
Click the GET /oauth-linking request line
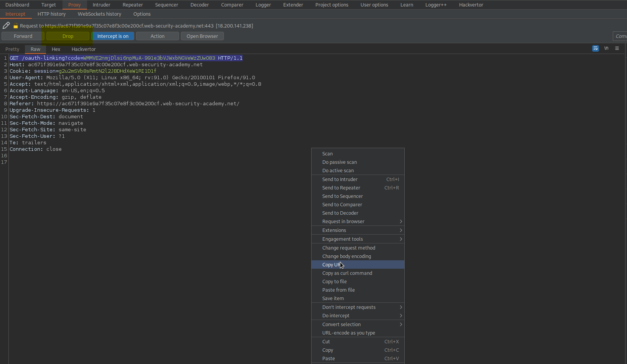coord(126,58)
